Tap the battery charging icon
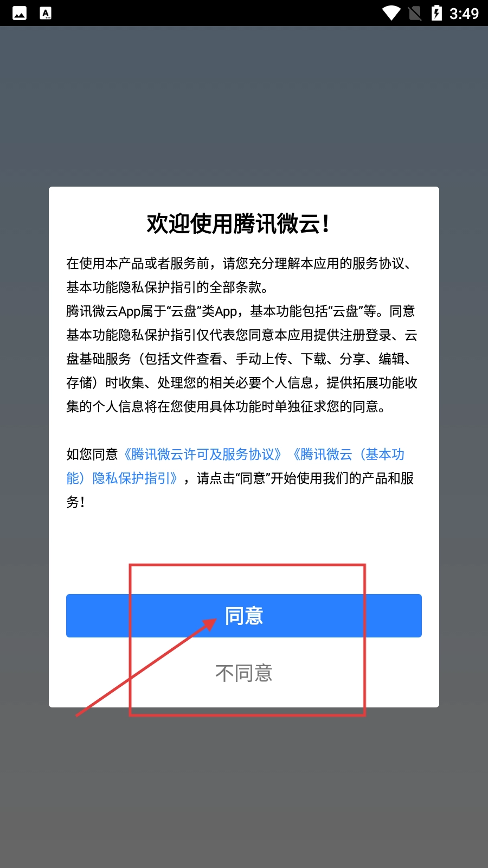The image size is (488, 868). [x=436, y=13]
